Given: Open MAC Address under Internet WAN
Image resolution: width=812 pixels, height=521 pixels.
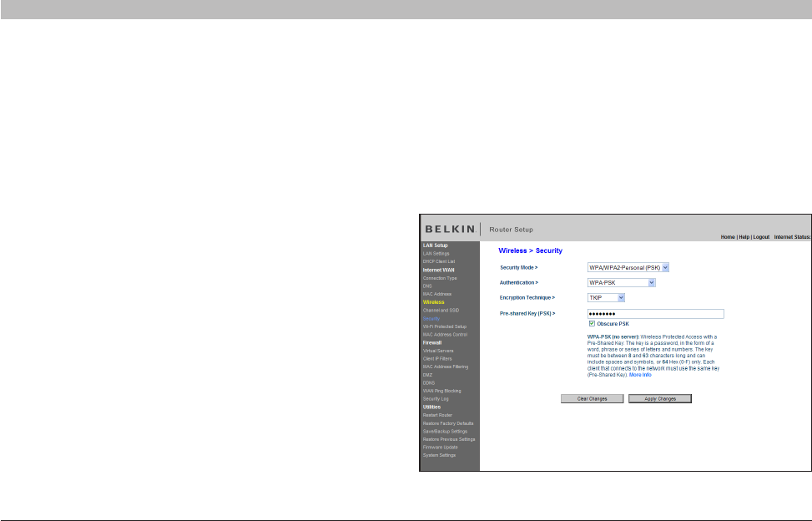Looking at the screenshot, I should point(437,294).
